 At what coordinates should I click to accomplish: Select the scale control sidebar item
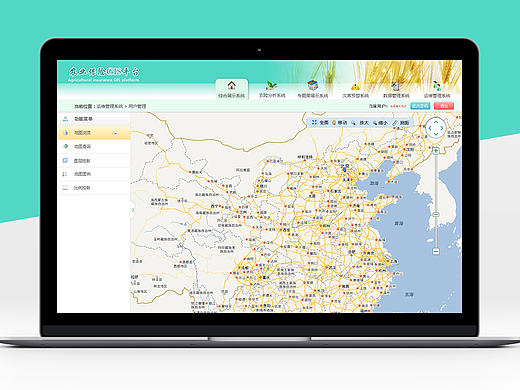point(94,188)
